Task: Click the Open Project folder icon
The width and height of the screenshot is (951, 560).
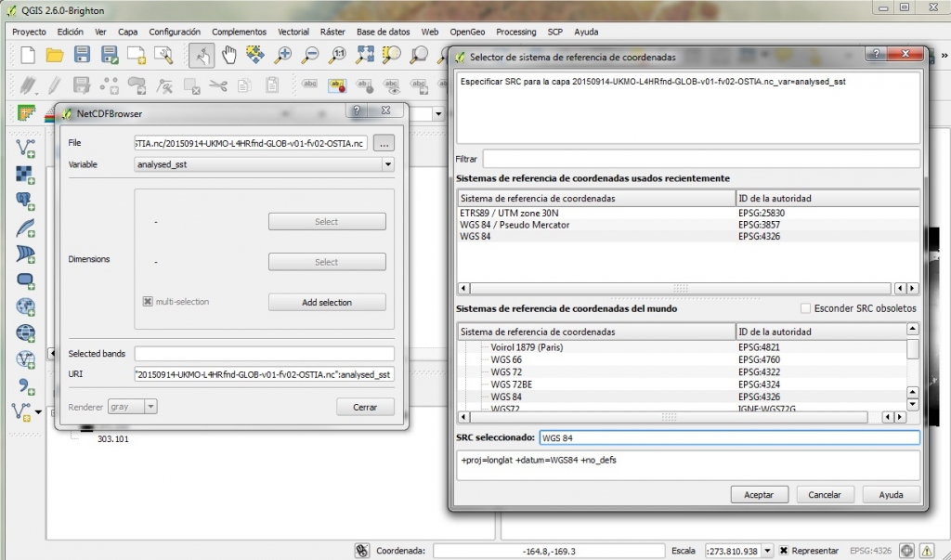Action: click(55, 55)
